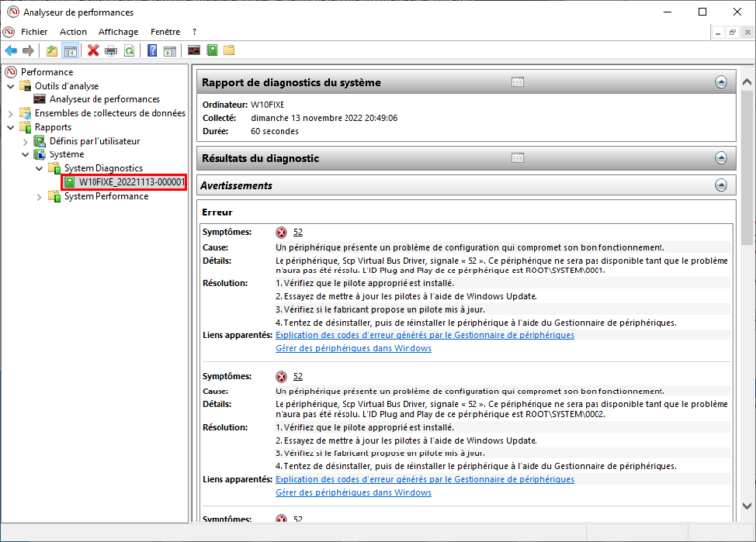Open the Action menu
This screenshot has width=756, height=542.
click(x=73, y=31)
